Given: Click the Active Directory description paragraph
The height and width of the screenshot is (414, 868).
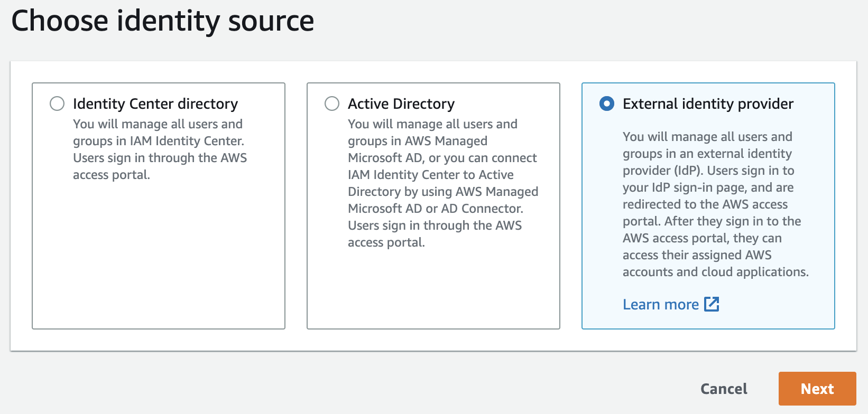Looking at the screenshot, I should [x=442, y=183].
